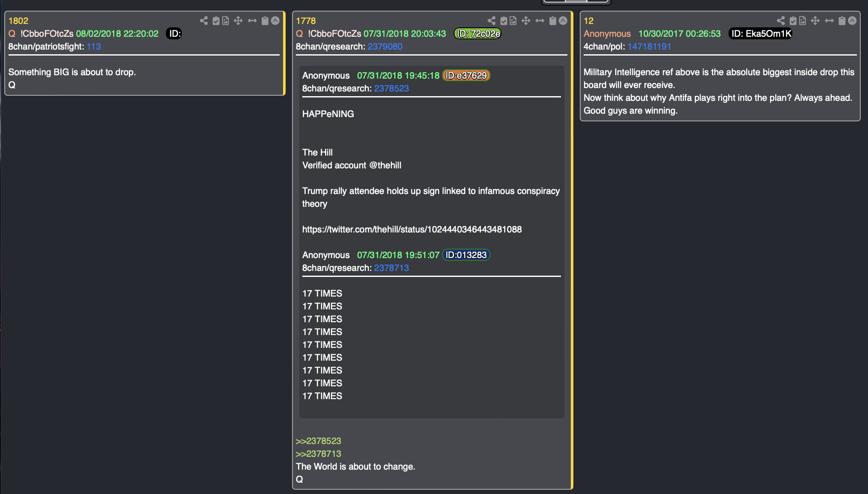Click "HAPPeNING" text in quoted post
Image resolution: width=868 pixels, height=494 pixels.
tap(328, 114)
